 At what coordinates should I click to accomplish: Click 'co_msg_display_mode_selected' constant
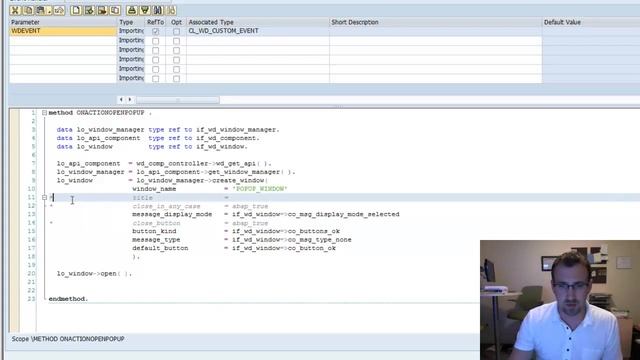[x=344, y=214]
